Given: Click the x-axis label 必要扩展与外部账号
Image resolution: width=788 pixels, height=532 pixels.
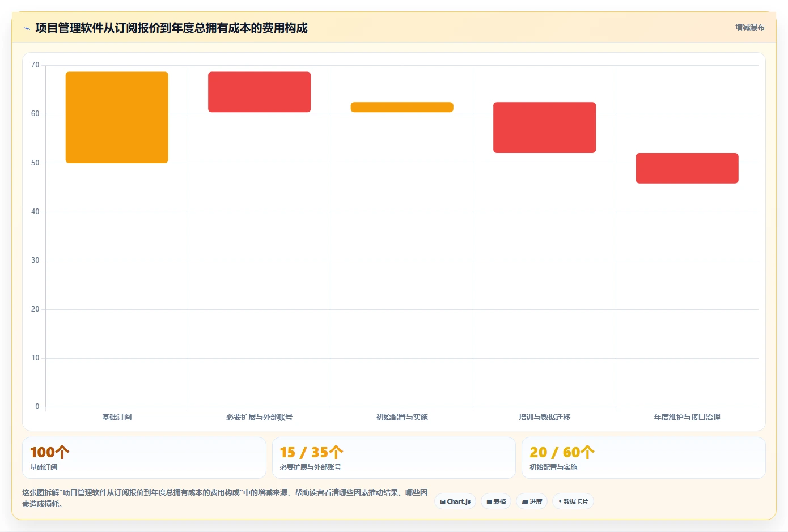Looking at the screenshot, I should [x=259, y=417].
